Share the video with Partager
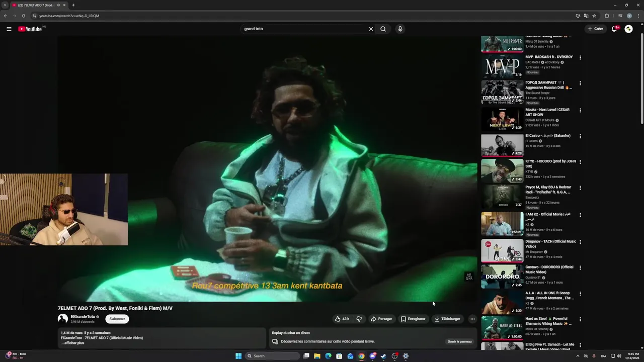Screen dimensions: 644x362 click(381, 319)
